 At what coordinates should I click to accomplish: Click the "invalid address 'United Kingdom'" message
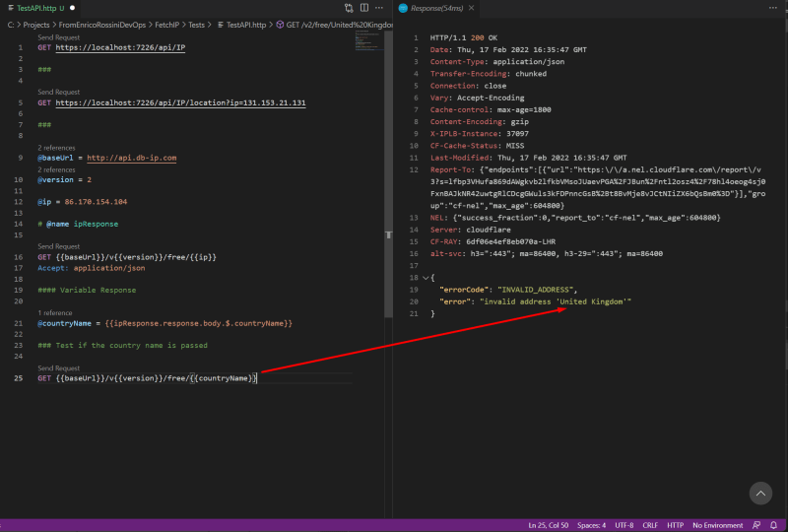[556, 301]
